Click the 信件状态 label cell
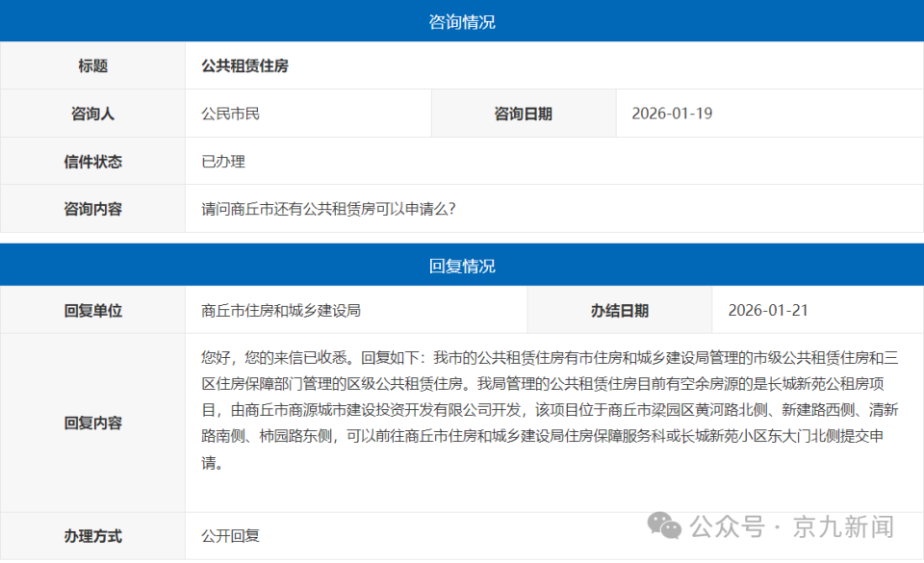 (92, 161)
